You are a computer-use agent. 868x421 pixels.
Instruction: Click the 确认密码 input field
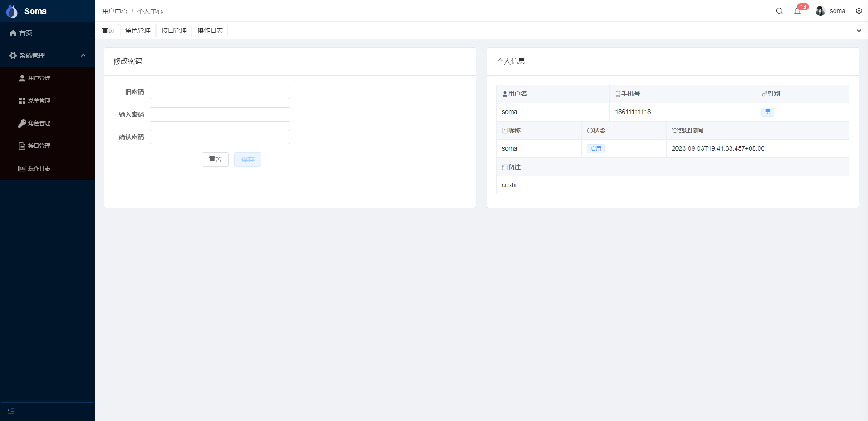[220, 137]
